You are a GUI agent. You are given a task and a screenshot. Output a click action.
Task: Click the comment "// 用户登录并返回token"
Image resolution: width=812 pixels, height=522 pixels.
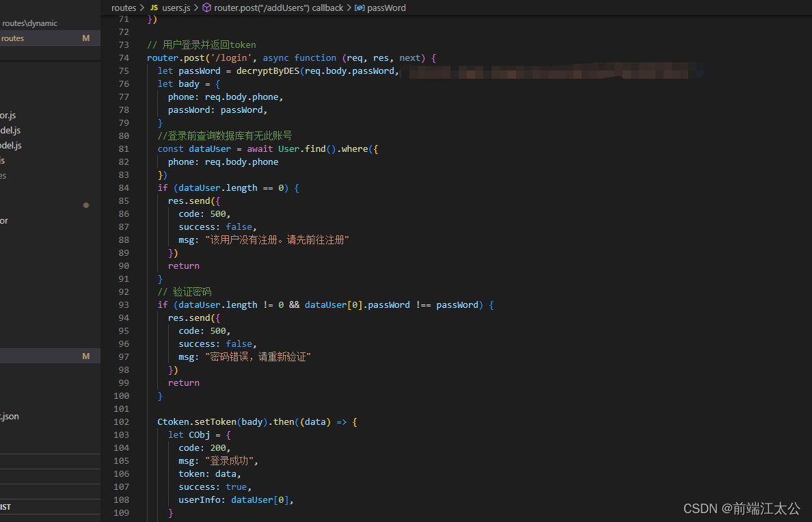coord(202,45)
